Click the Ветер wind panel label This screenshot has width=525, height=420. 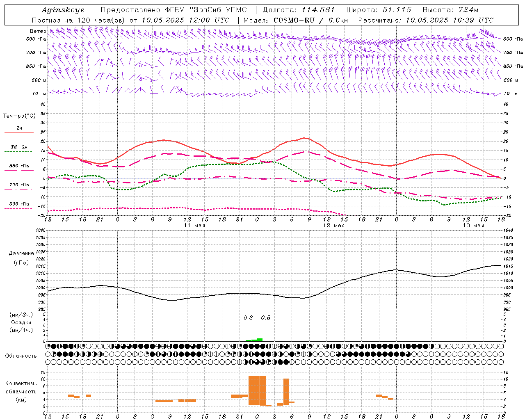coord(38,31)
